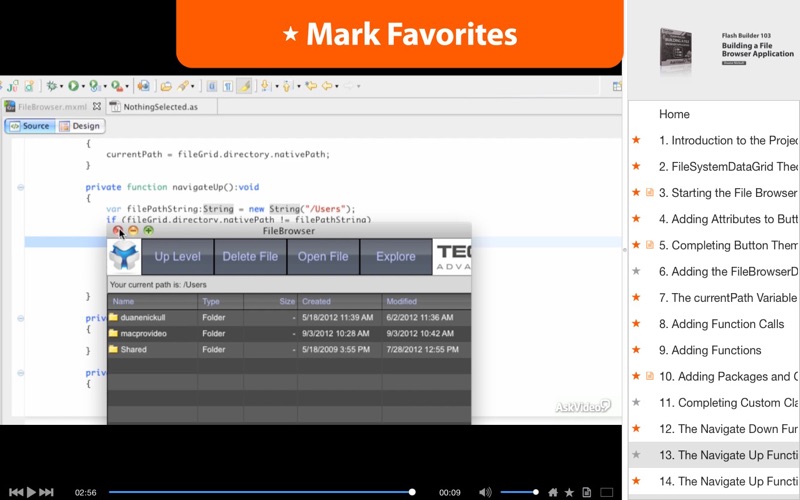Toggle favorite star for 2. FileSystemDataGrid

click(636, 166)
